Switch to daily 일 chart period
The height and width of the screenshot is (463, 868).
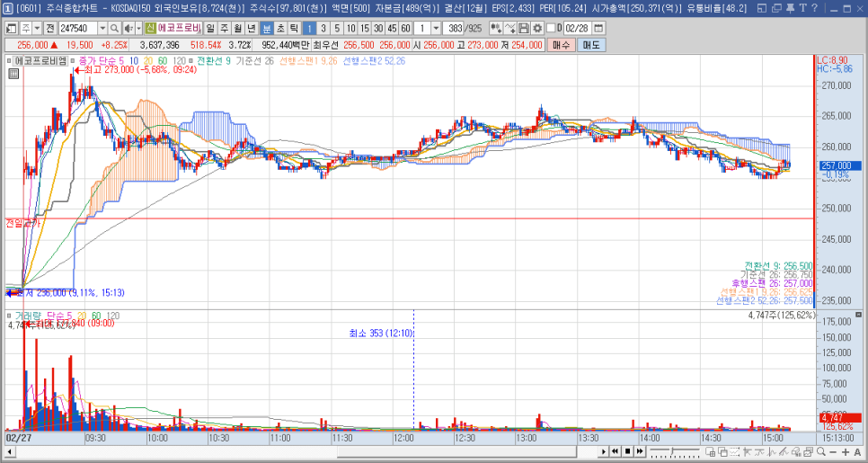[x=210, y=28]
